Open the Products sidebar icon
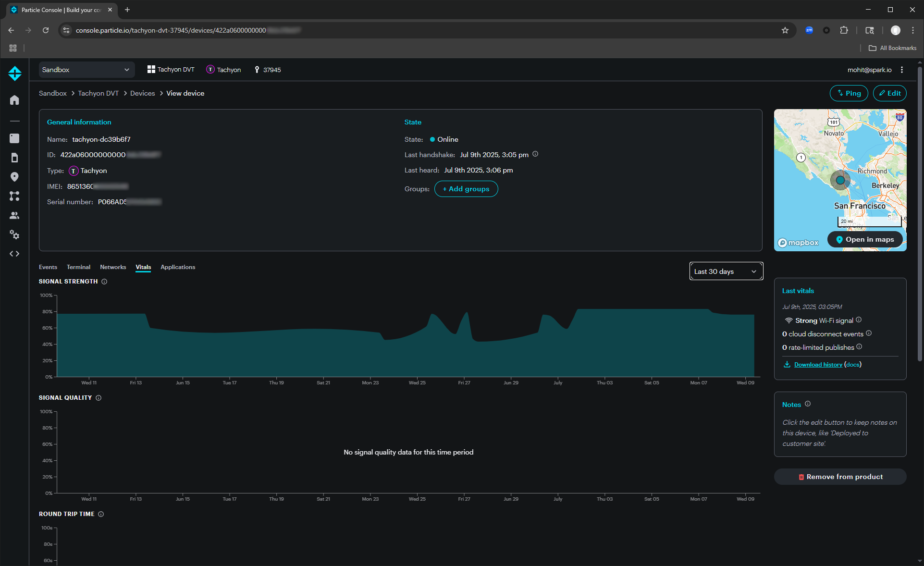 pyautogui.click(x=14, y=138)
